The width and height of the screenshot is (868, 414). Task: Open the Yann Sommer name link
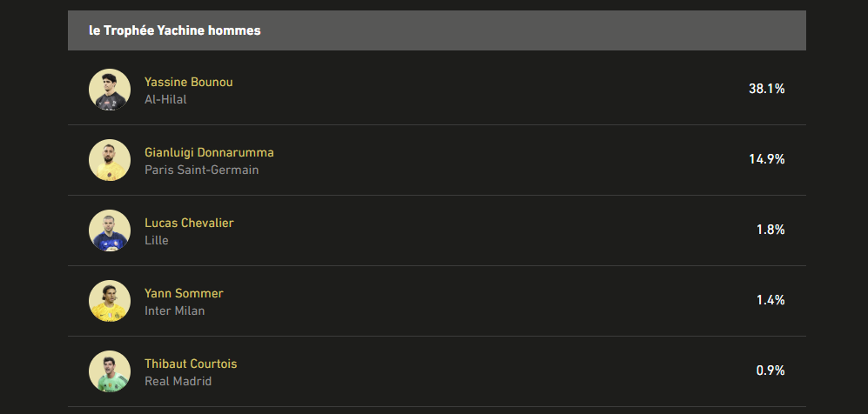tap(184, 293)
